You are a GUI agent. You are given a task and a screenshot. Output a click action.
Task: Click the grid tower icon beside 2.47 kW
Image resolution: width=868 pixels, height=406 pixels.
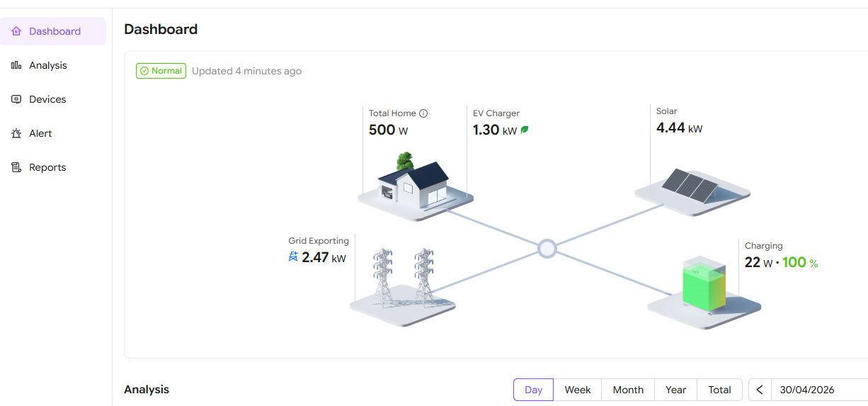pyautogui.click(x=293, y=257)
